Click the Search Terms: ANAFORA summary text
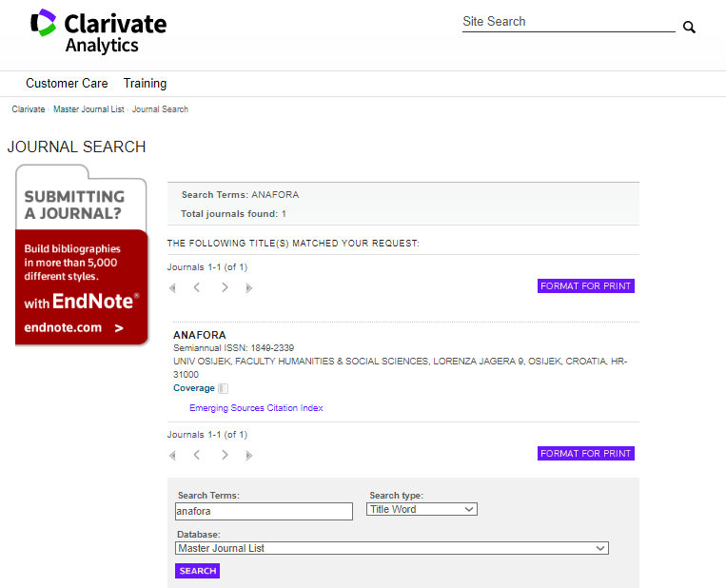The width and height of the screenshot is (726, 588). 241,195
